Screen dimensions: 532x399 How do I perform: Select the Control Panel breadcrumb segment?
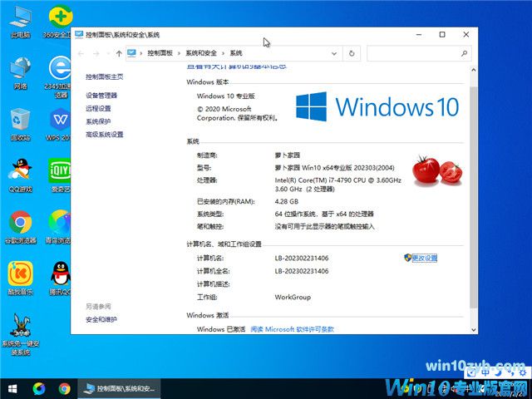click(x=160, y=53)
